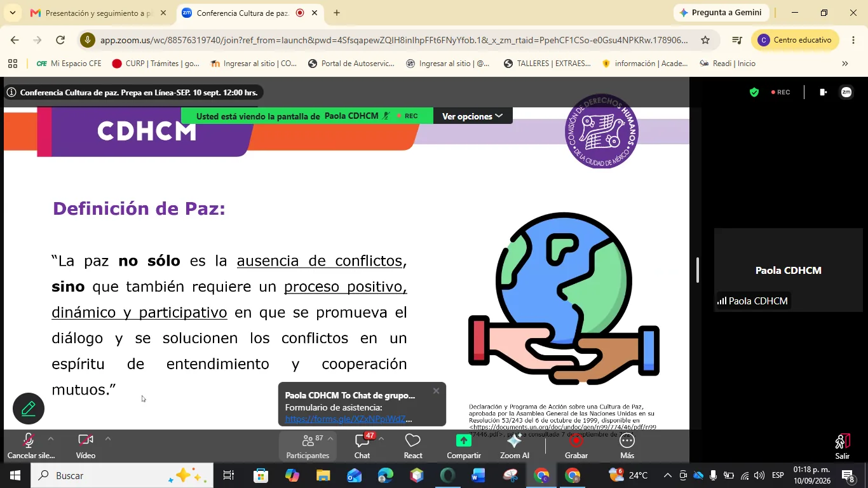Expand the audio options caret beside the microphone

point(51,438)
